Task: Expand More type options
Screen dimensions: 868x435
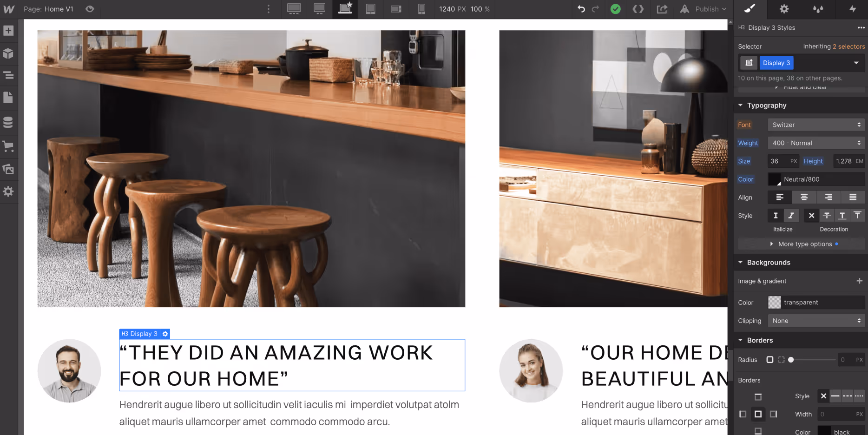Action: coord(801,244)
